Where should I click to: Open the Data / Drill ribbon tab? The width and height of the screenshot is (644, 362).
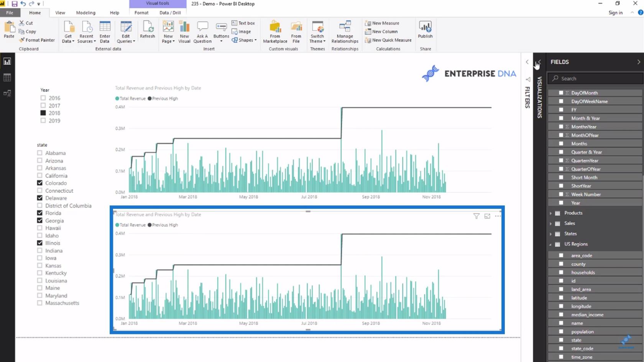(x=170, y=13)
